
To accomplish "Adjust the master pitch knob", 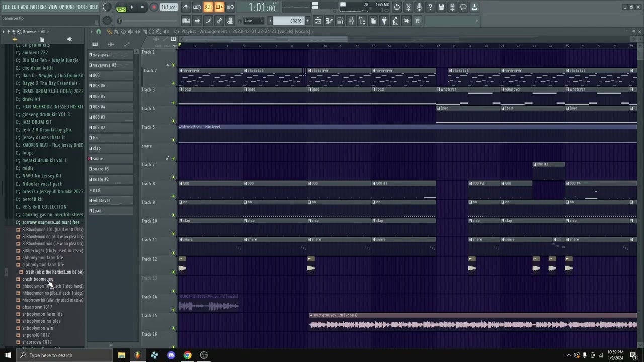I will click(x=107, y=21).
